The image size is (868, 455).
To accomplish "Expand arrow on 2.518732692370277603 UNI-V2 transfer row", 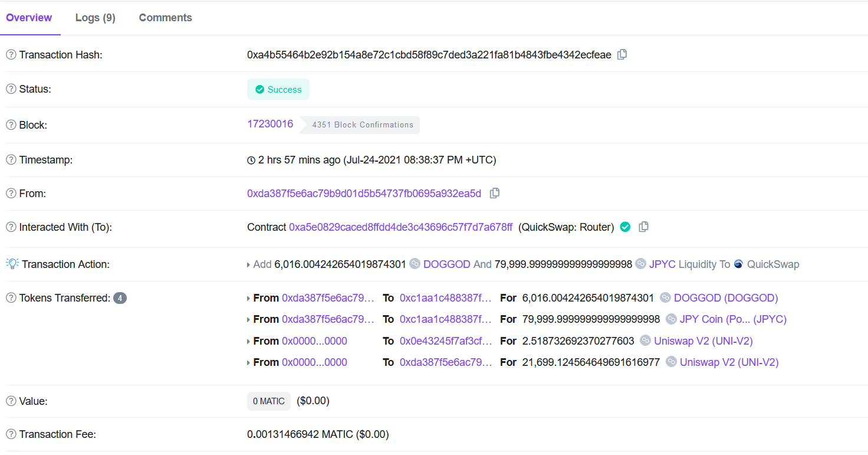I will click(248, 342).
